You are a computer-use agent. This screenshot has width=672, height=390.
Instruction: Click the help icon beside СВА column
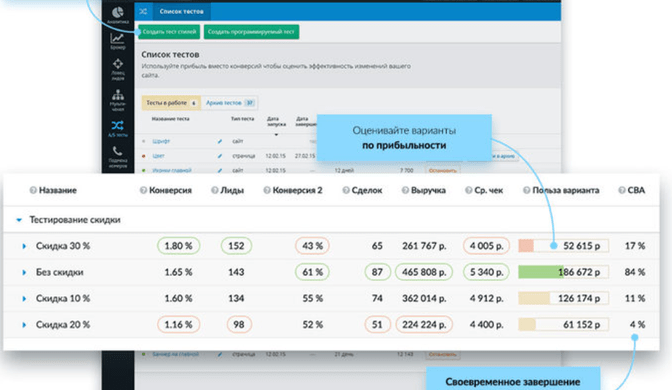(x=621, y=190)
